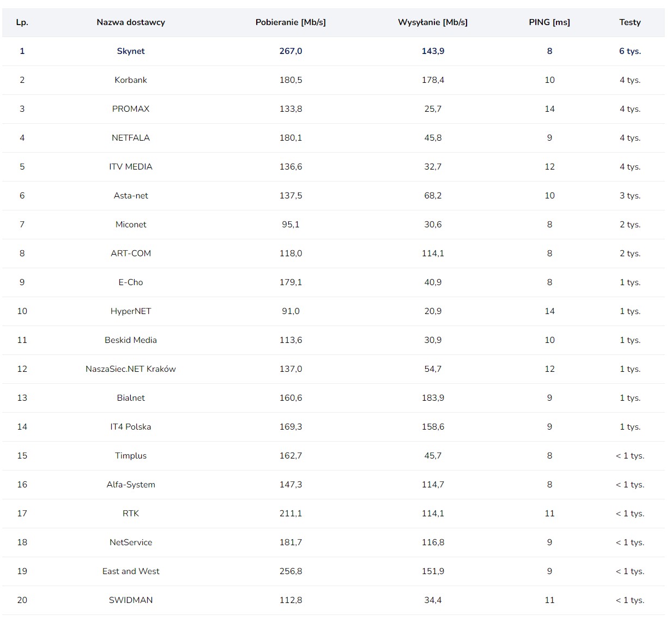Click the PING [ms] column header
The image size is (672, 621).
pos(549,22)
